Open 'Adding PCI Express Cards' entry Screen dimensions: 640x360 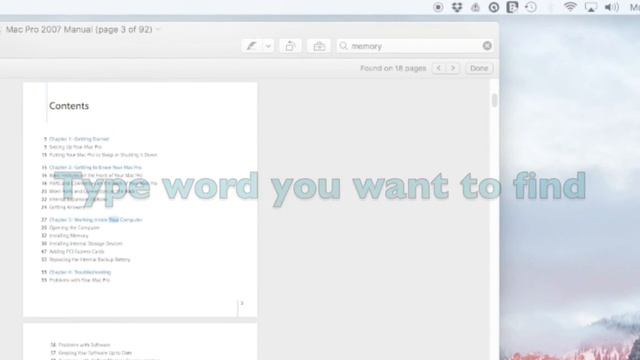(x=77, y=251)
